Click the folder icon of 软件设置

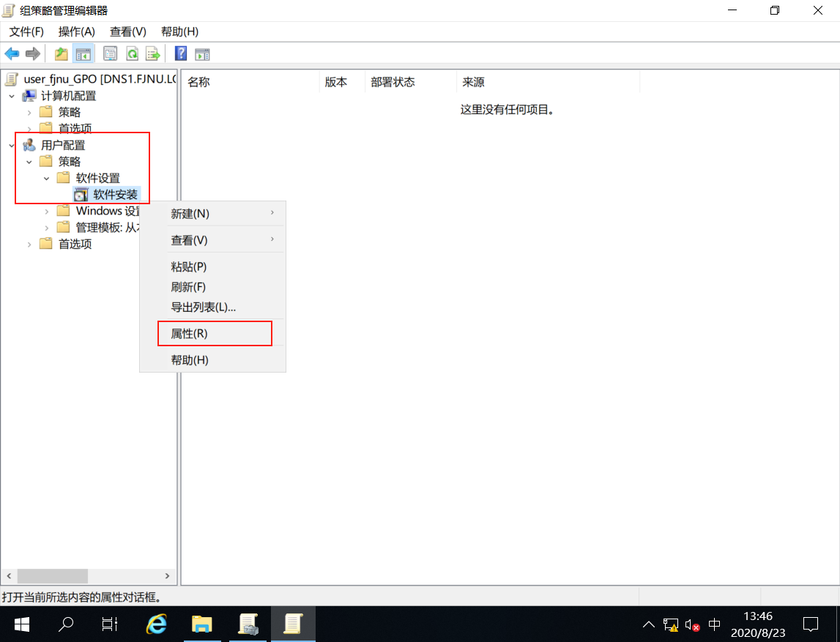coord(63,178)
